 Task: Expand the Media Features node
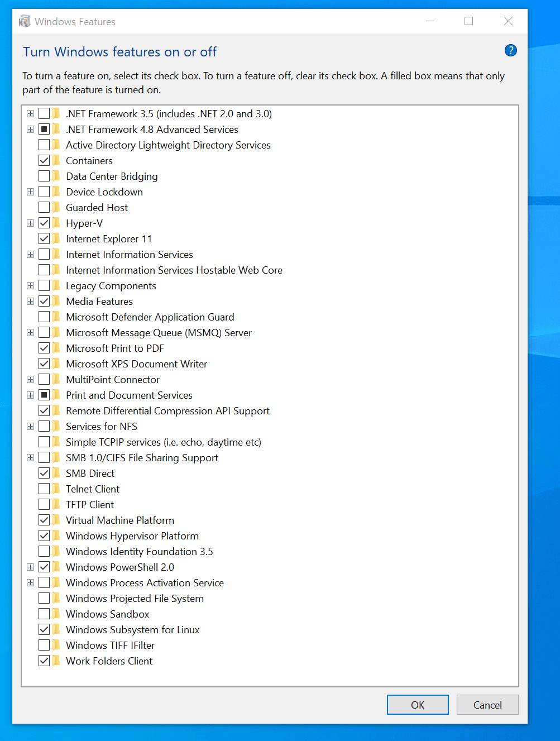[x=31, y=302]
